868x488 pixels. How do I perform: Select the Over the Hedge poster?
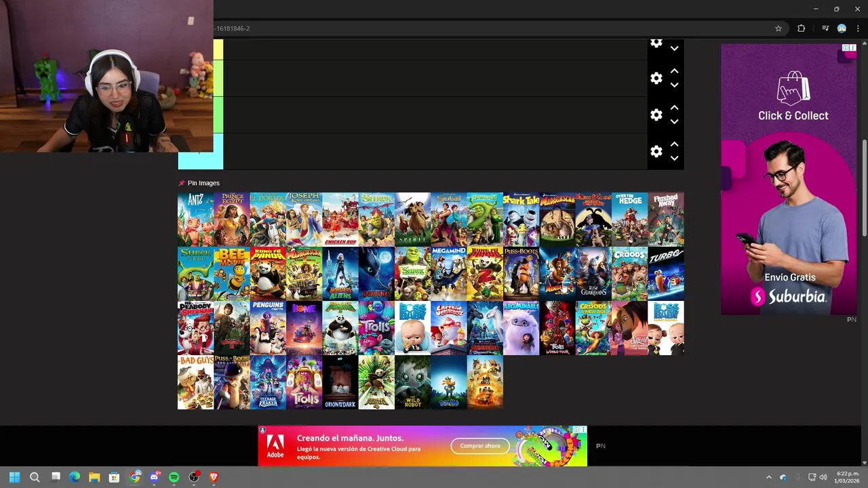coord(629,219)
